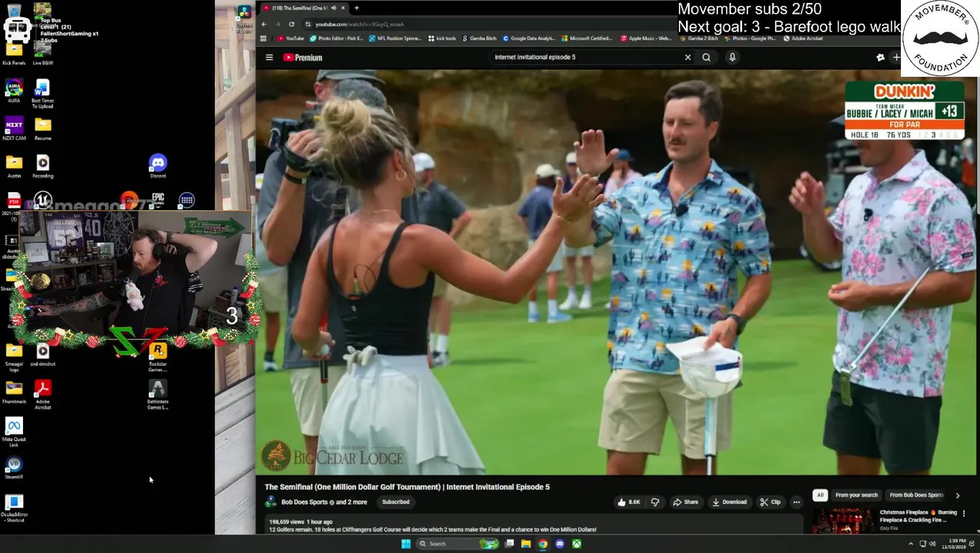Clear the YouTube search box text
Screen dimensions: 980x553
click(x=687, y=57)
